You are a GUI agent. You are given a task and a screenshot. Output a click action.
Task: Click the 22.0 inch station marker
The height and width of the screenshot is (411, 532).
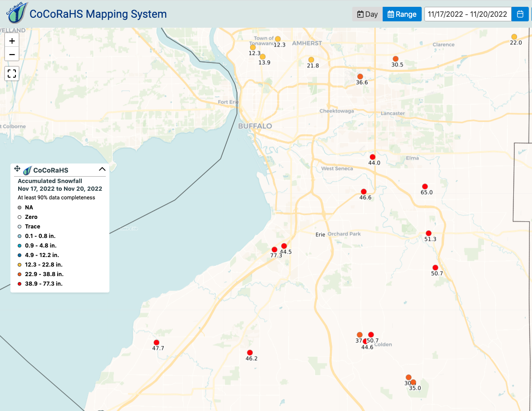coord(514,37)
